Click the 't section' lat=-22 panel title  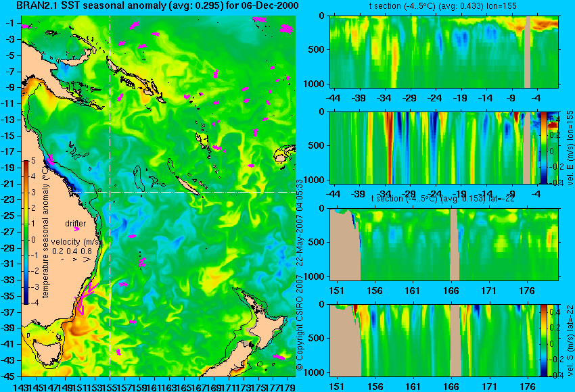[x=443, y=199]
